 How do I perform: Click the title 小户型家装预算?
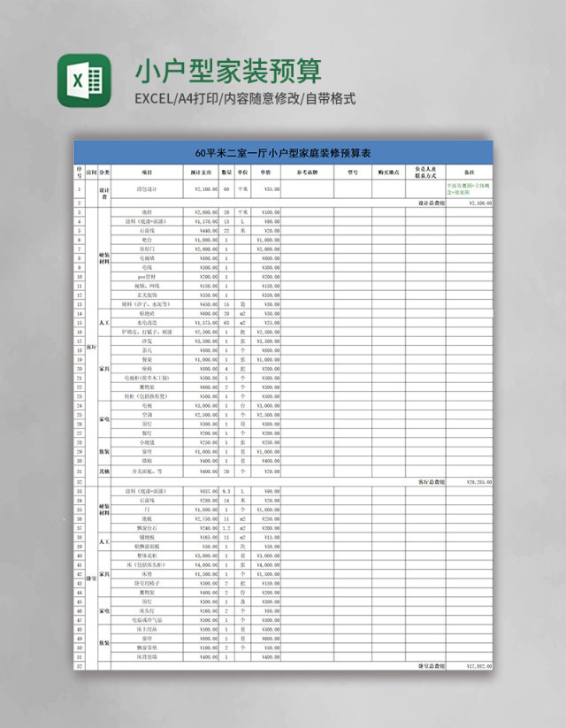click(228, 72)
